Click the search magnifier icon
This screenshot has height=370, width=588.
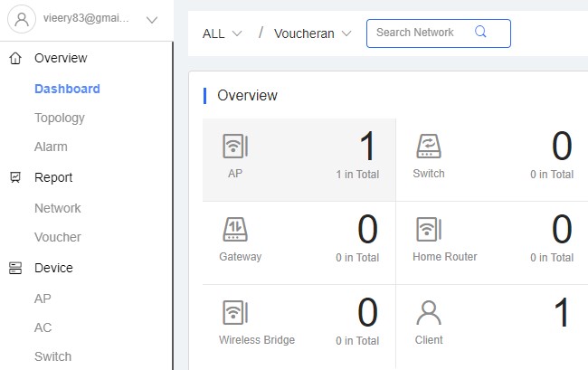click(x=480, y=33)
